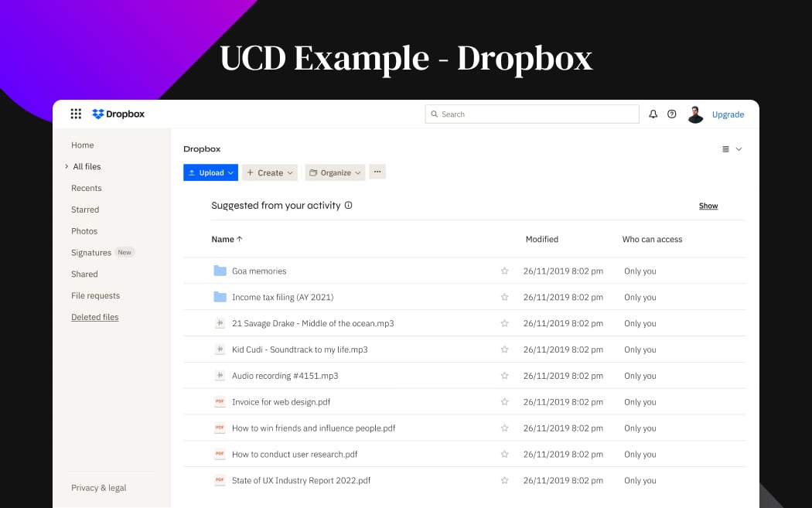Open Signatures in sidebar
This screenshot has height=508, width=812.
pos(91,253)
